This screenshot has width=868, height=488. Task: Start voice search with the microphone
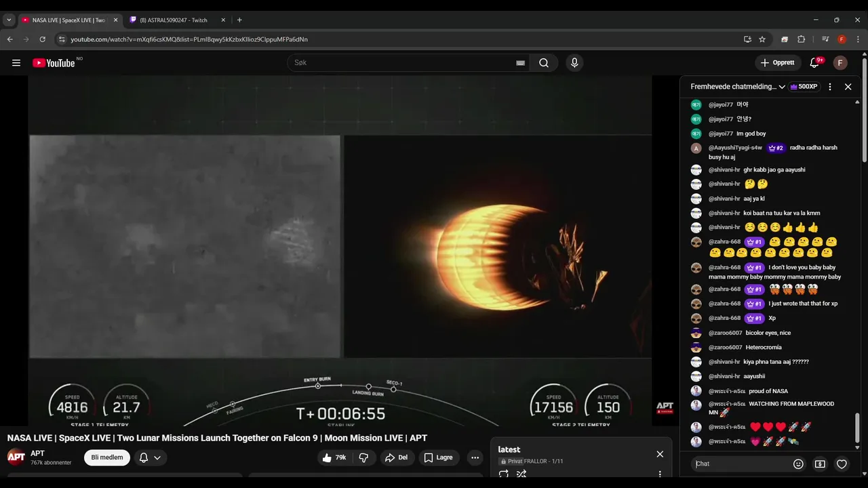coord(574,63)
